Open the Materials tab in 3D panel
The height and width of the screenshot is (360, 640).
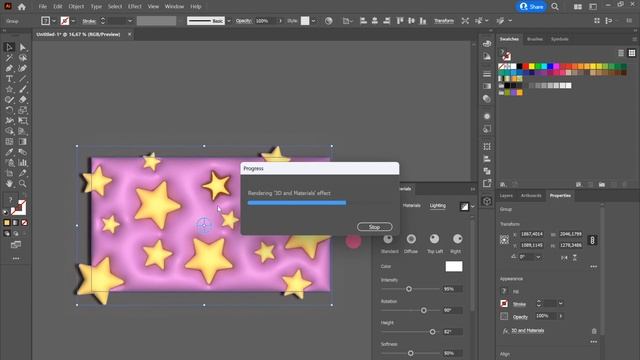(411, 206)
